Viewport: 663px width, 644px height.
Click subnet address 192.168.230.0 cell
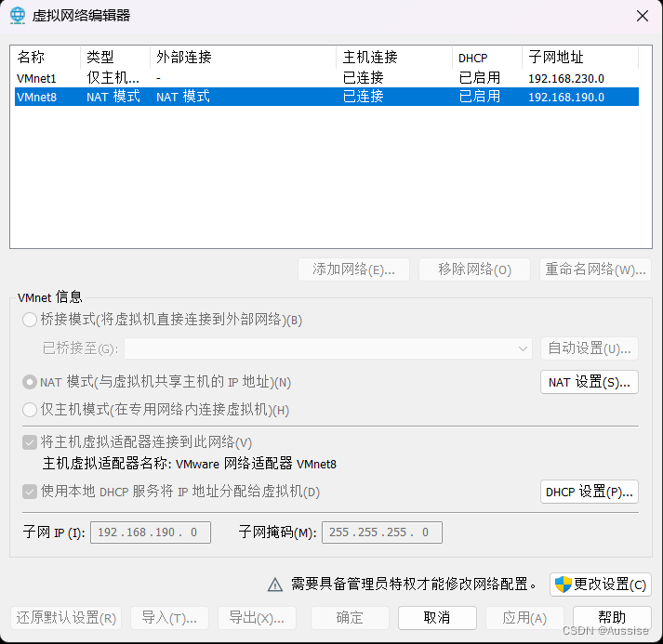(566, 79)
